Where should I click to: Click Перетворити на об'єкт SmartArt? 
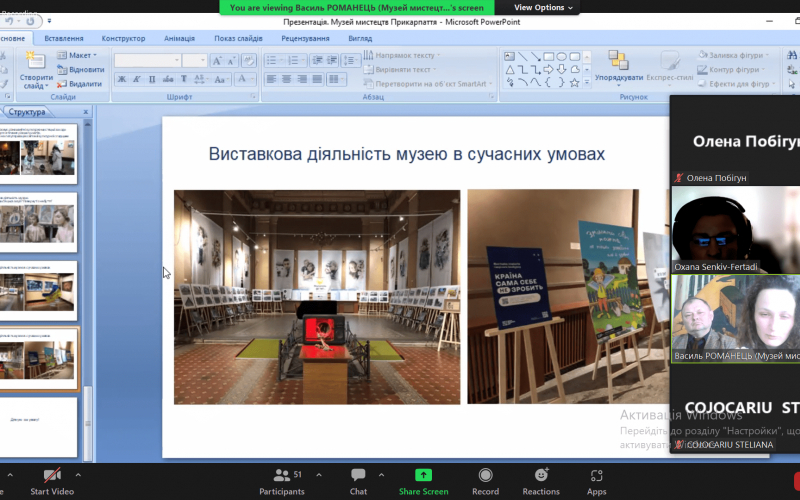(428, 84)
